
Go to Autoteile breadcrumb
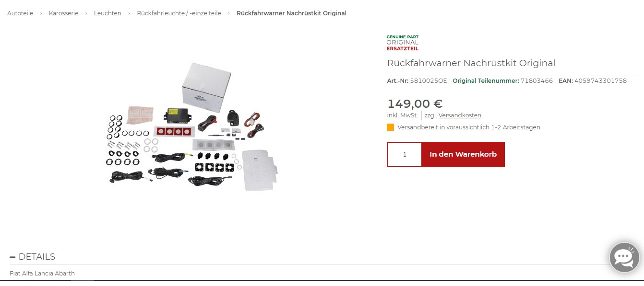pos(20,13)
